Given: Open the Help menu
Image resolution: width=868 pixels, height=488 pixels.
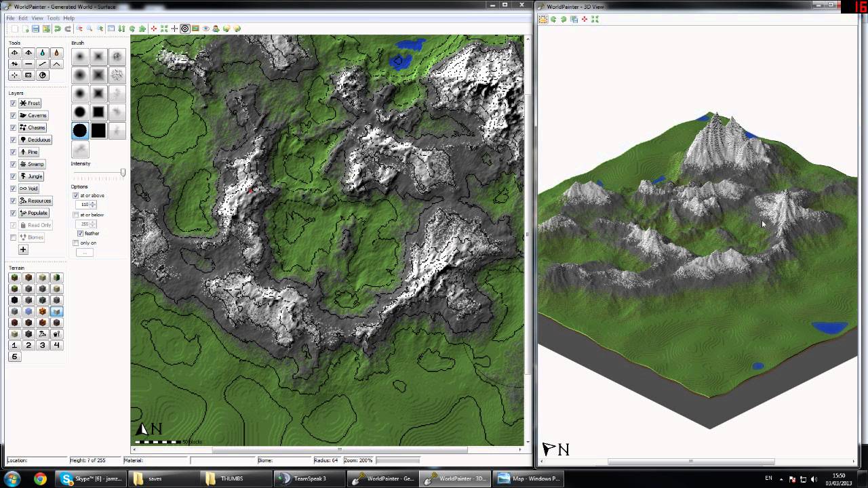Looking at the screenshot, I should [x=68, y=18].
